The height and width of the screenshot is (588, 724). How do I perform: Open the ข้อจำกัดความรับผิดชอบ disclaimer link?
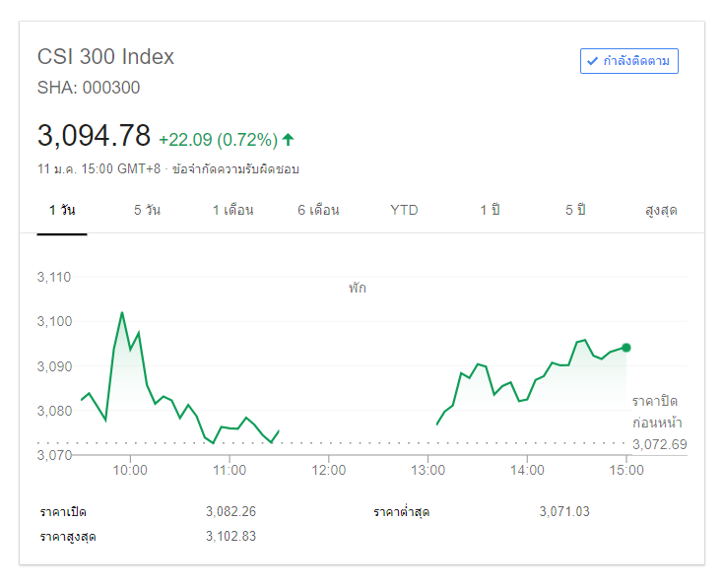[x=235, y=168]
